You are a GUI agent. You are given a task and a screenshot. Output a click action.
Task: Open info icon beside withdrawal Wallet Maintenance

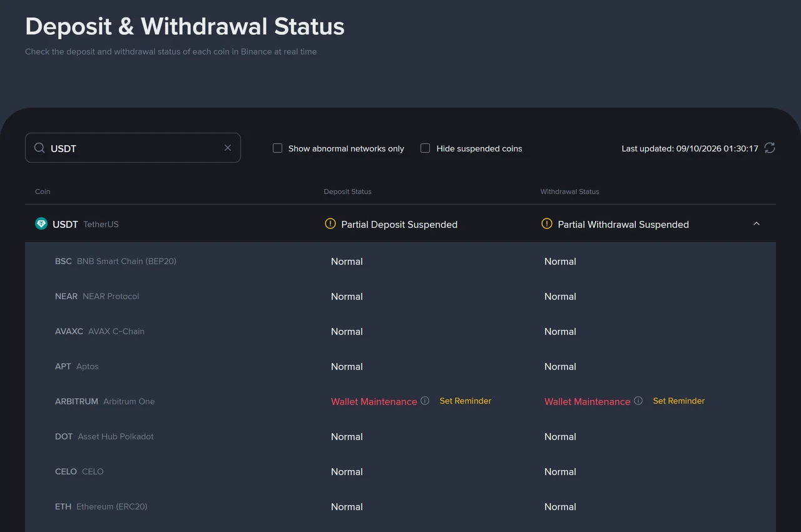pyautogui.click(x=638, y=401)
